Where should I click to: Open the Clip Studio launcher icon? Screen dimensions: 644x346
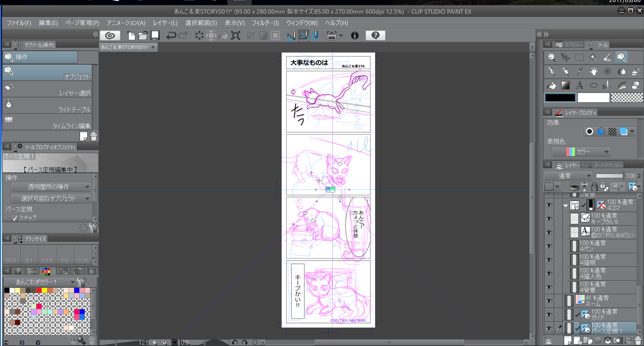pos(110,35)
